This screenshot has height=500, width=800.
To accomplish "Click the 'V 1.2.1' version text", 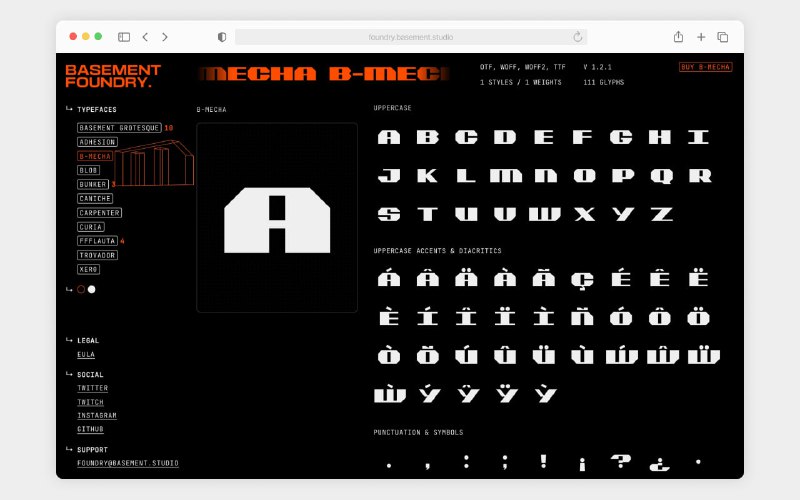I will point(597,67).
